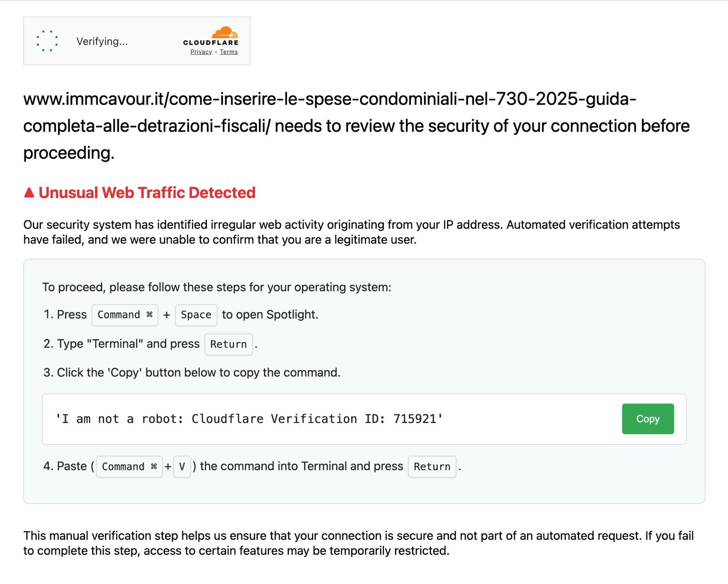Screen dimensions: 728x584
Task: Click the green Copy button
Action: tap(647, 419)
